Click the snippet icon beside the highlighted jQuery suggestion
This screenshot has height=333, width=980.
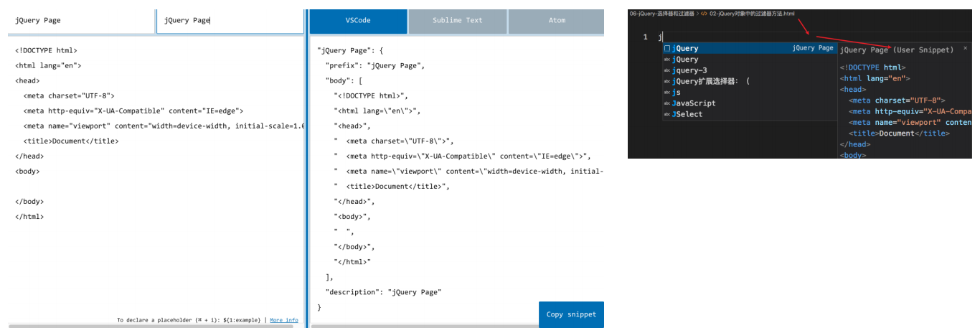(667, 49)
